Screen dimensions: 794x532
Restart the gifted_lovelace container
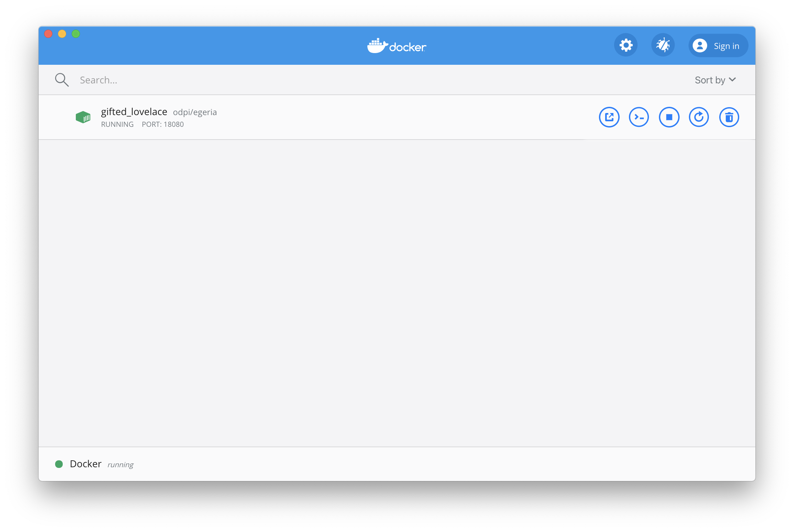pos(699,117)
